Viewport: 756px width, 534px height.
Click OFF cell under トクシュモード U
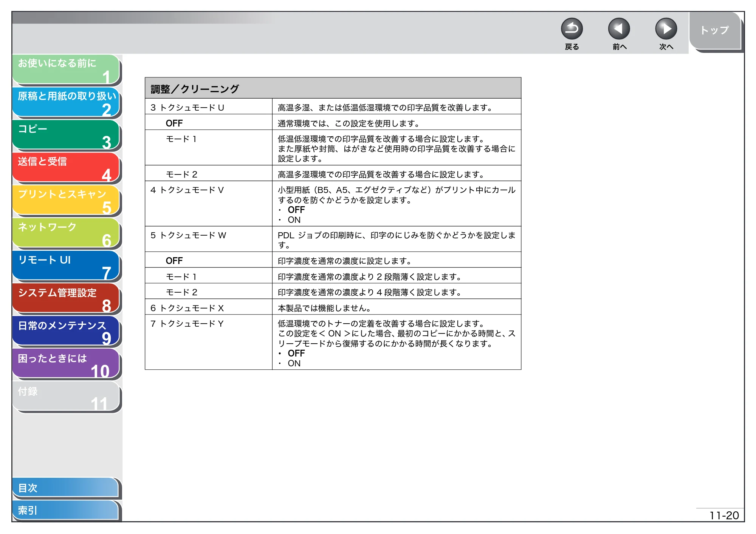point(209,123)
